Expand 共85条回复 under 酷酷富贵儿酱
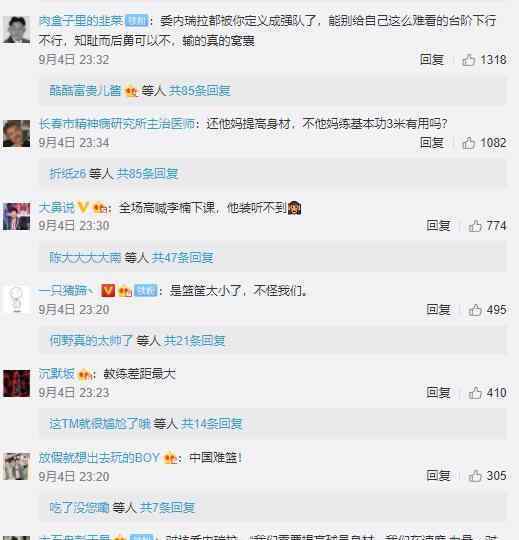 tap(199, 91)
